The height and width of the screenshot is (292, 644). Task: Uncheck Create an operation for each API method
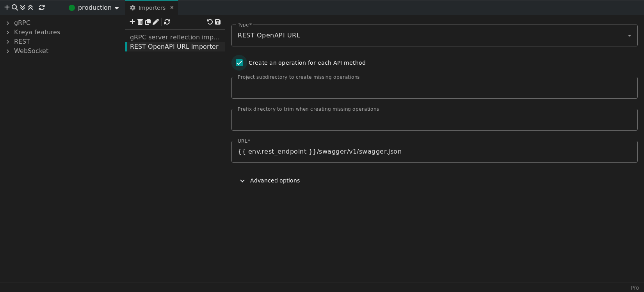click(239, 63)
